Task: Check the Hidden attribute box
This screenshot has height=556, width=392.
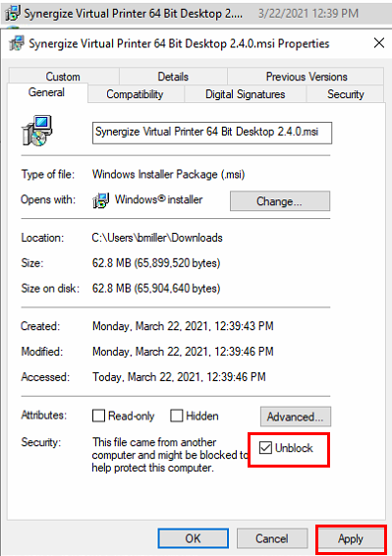Action: click(177, 416)
